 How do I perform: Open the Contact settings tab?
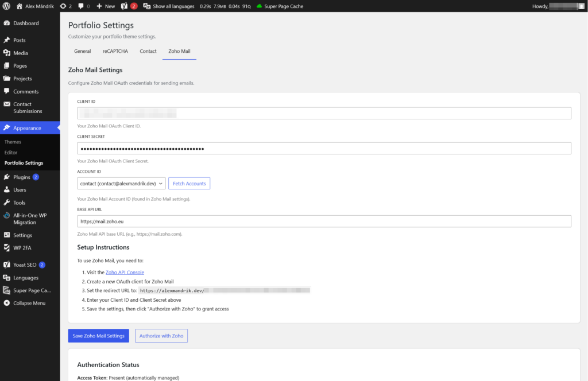click(x=148, y=51)
